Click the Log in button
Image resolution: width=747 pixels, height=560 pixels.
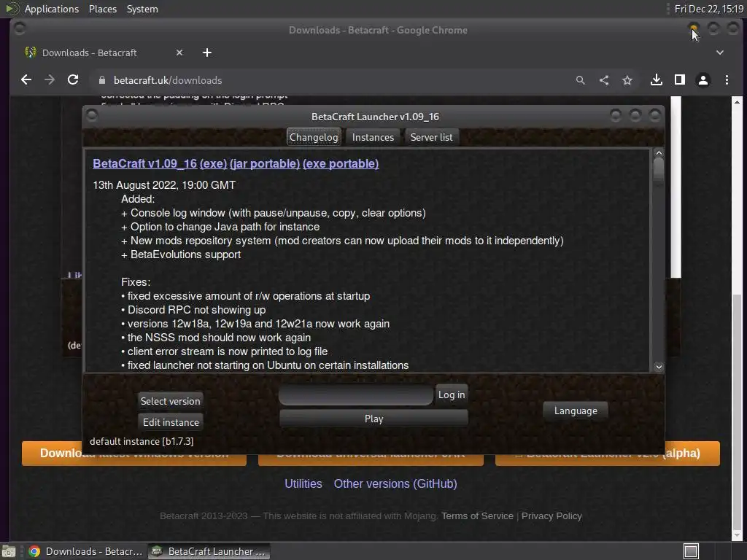pos(452,394)
